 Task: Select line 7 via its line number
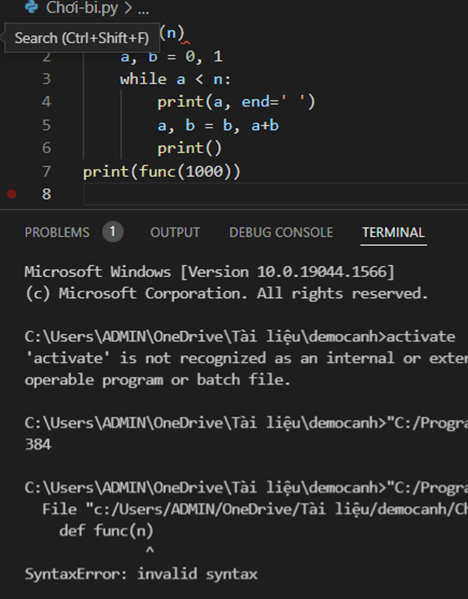(46, 172)
